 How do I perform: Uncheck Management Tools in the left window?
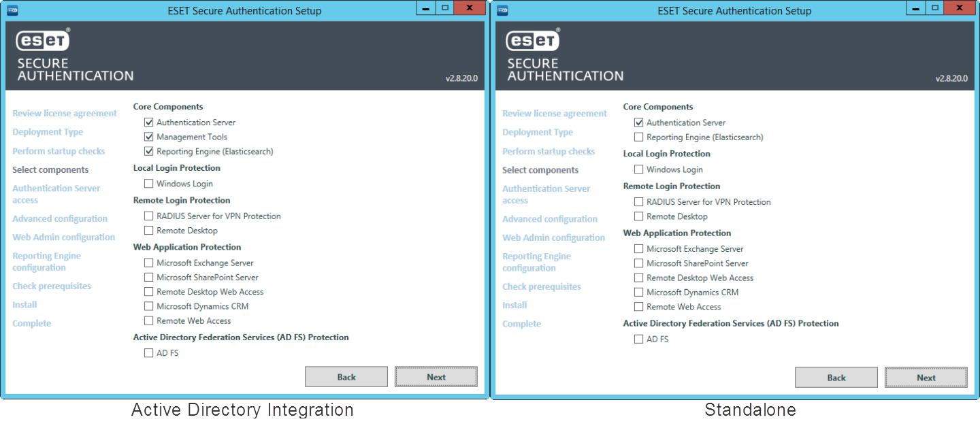click(149, 137)
